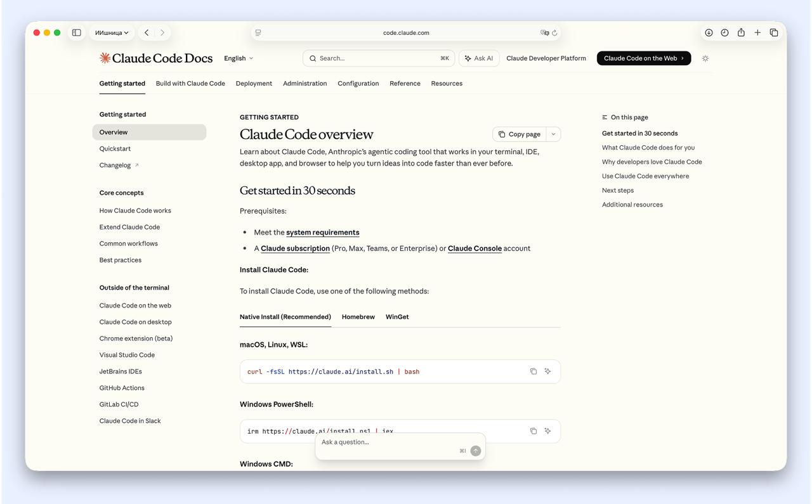Viewport: 812px width, 504px height.
Task: Open the GitLab CI/CD page
Action: coord(119,404)
